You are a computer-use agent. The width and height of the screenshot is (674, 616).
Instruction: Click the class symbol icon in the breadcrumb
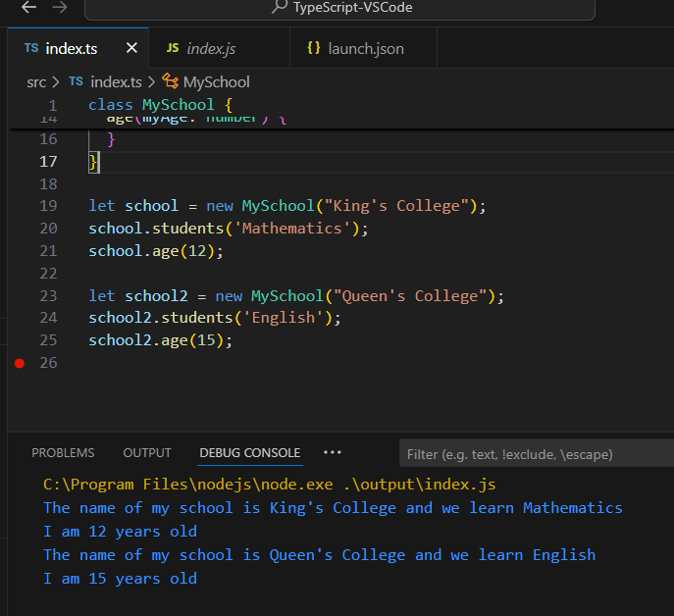[x=171, y=81]
